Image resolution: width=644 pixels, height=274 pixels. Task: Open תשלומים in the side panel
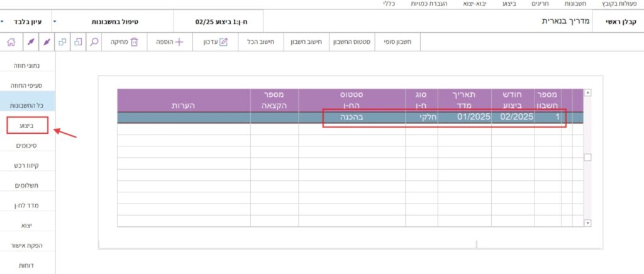28,186
